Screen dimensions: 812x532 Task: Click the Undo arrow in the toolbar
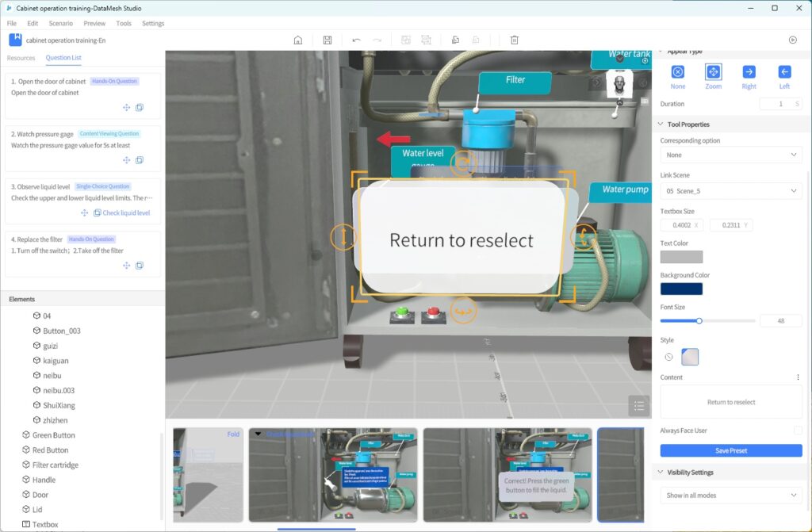click(356, 40)
